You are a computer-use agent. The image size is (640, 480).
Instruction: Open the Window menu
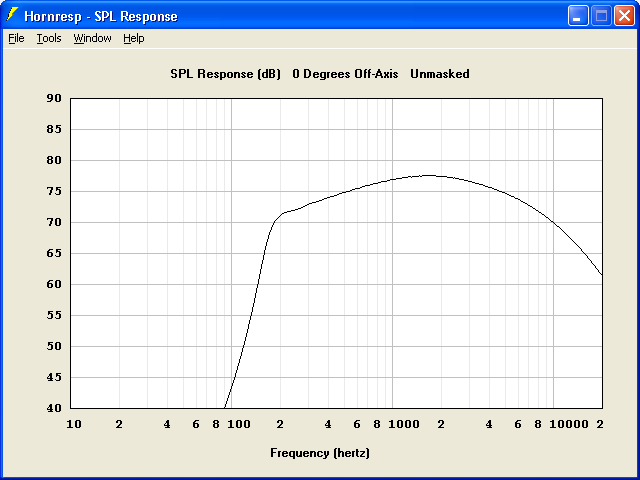coord(92,38)
